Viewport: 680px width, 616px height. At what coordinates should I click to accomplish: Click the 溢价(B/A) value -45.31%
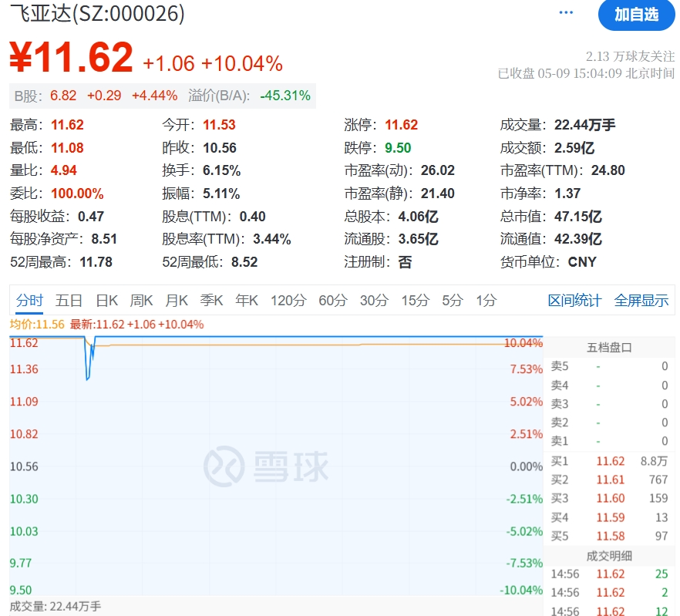285,96
